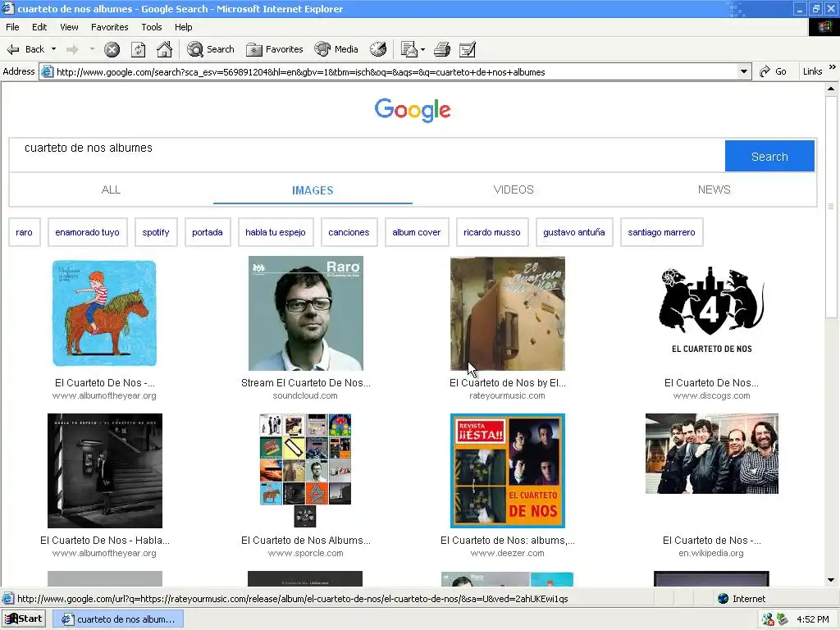Screen dimensions: 840x630
Task: Open the rateyourmusic album cover thumbnail
Action: tap(507, 313)
